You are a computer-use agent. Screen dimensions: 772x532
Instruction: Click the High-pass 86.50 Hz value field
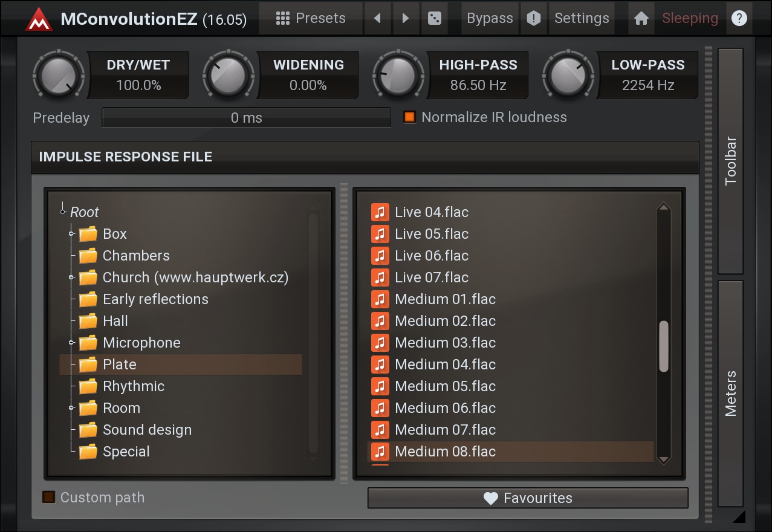coord(478,85)
